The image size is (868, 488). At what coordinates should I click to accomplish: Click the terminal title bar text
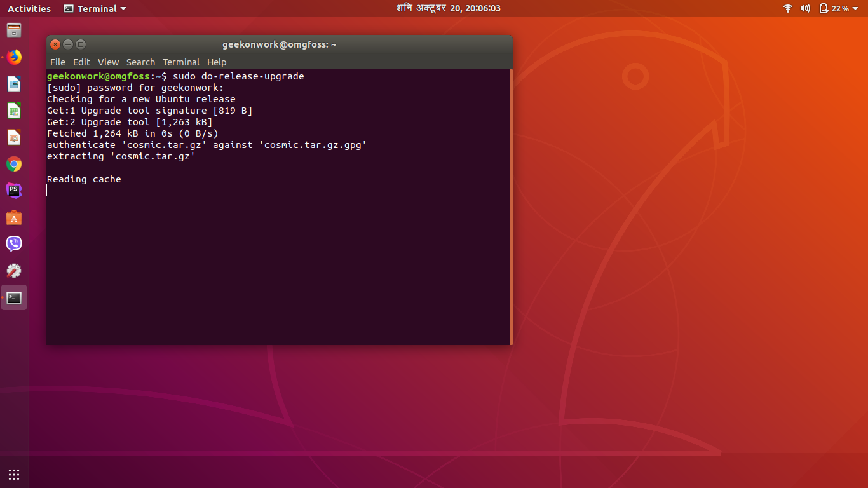click(279, 44)
